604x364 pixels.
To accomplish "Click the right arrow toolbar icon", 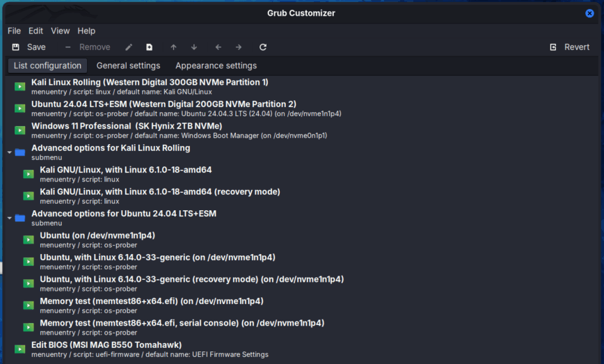I will pyautogui.click(x=239, y=47).
